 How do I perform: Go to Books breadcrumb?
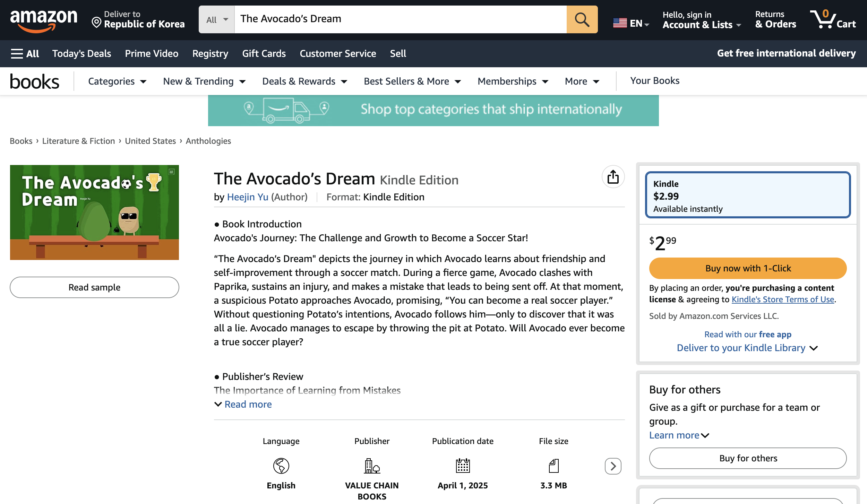point(21,141)
